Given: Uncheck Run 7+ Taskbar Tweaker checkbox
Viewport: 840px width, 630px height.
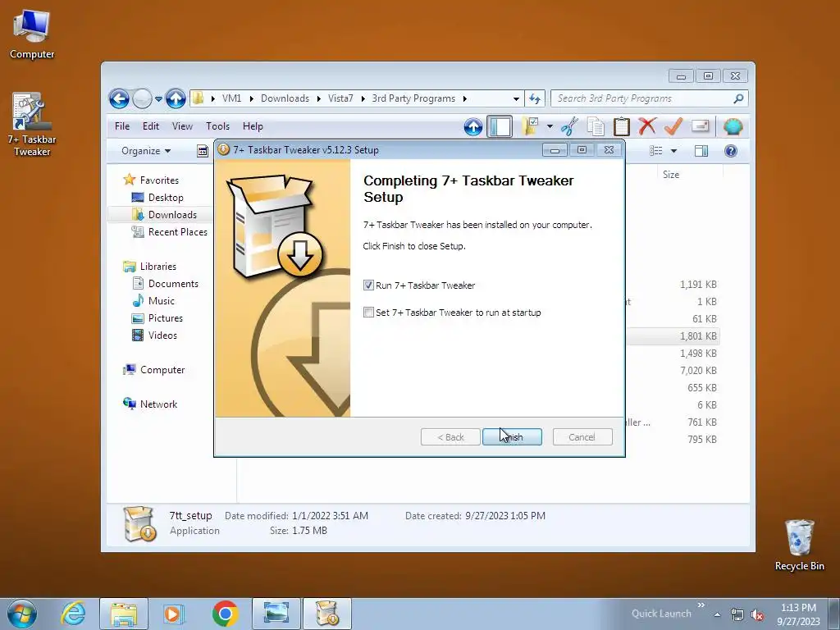Looking at the screenshot, I should [368, 285].
